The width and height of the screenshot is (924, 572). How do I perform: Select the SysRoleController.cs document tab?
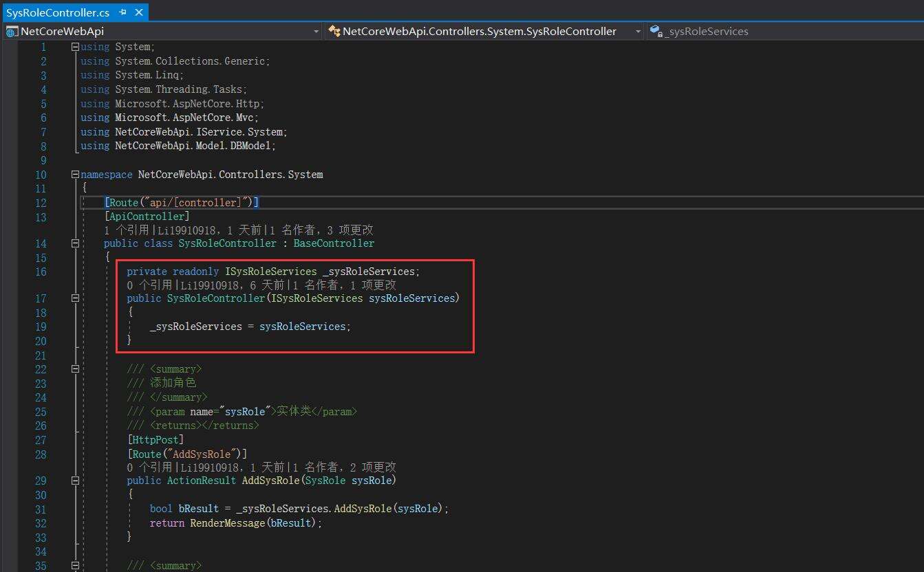(58, 12)
